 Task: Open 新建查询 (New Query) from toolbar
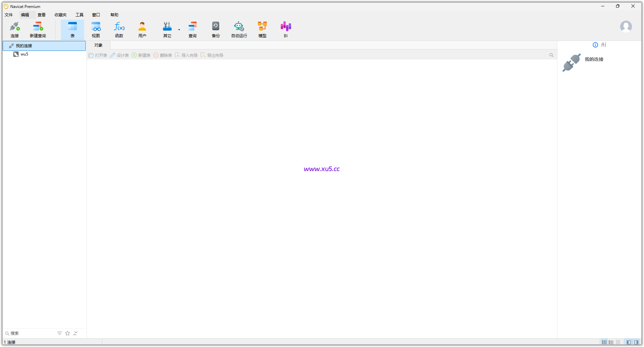[x=38, y=30]
